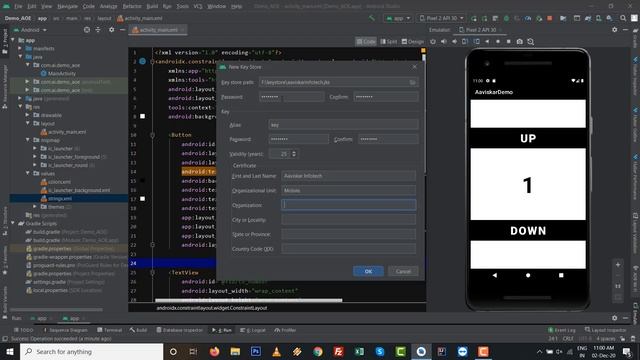The height and width of the screenshot is (360, 640).
Task: Open Project panel gear settings
Action: tap(111, 30)
